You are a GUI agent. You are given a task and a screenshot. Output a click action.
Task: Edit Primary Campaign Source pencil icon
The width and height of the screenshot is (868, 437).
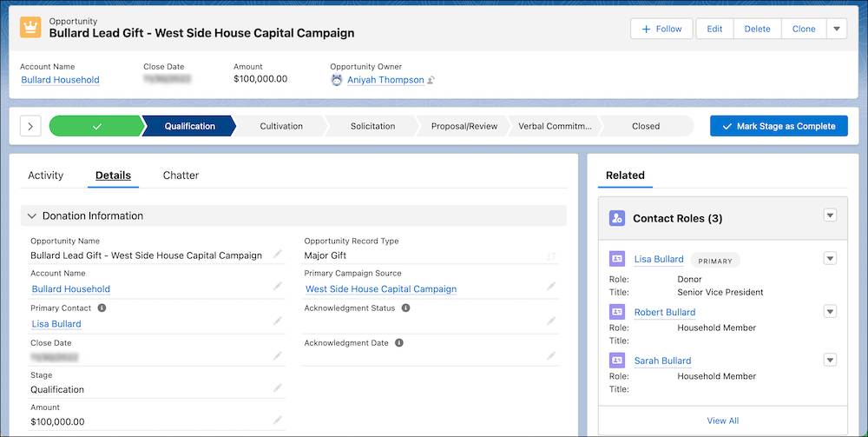point(551,287)
